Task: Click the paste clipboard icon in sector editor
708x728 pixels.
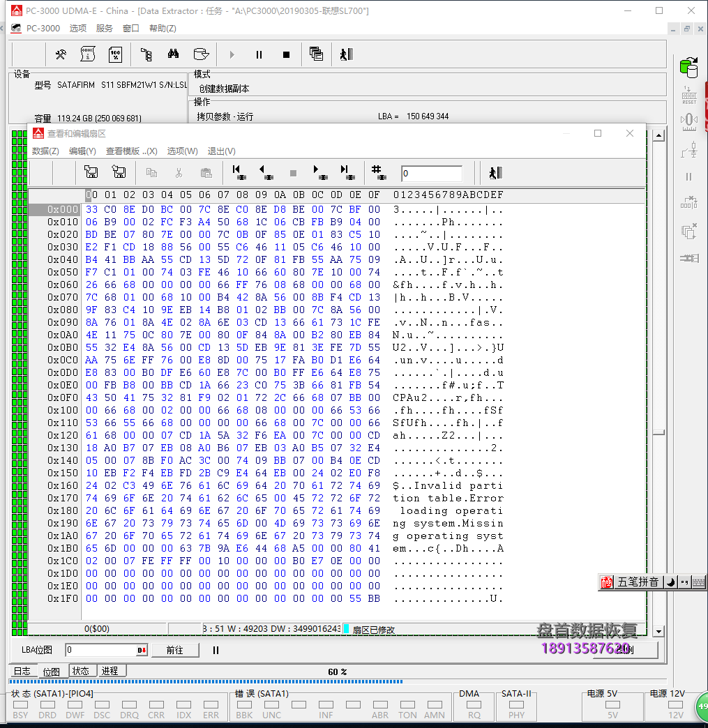Action: pyautogui.click(x=206, y=173)
